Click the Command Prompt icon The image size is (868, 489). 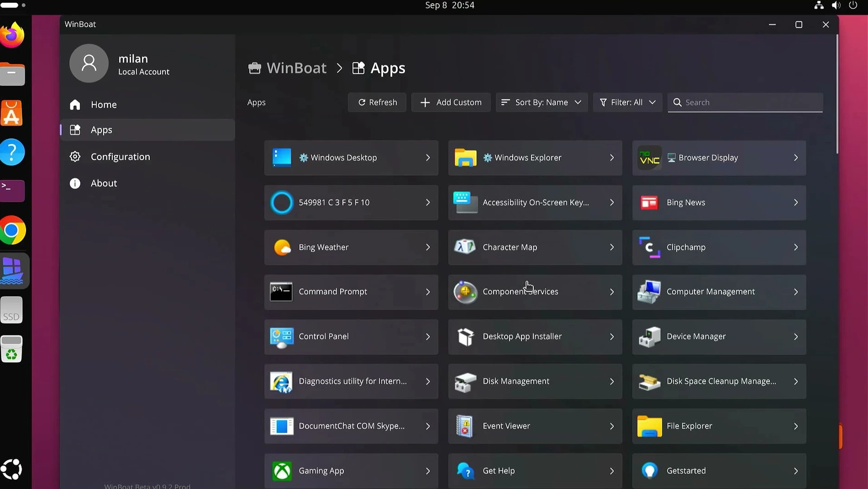pyautogui.click(x=282, y=292)
